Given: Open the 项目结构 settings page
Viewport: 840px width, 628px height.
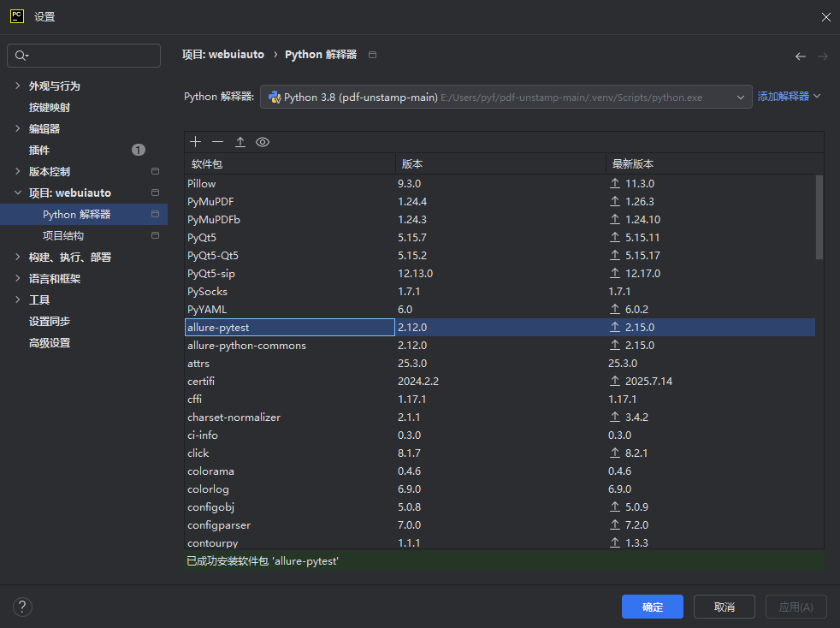Looking at the screenshot, I should tap(63, 236).
